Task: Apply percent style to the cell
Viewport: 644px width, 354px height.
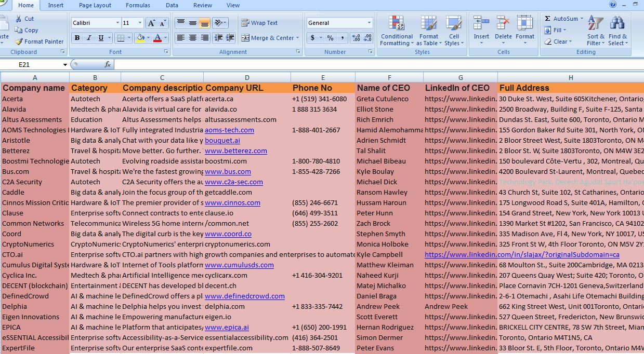Action: coord(330,38)
